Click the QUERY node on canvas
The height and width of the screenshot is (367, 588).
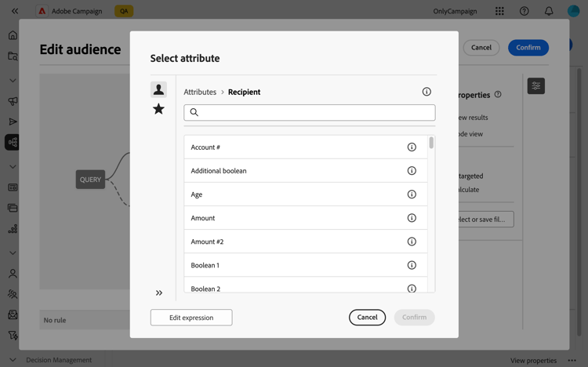(x=90, y=180)
